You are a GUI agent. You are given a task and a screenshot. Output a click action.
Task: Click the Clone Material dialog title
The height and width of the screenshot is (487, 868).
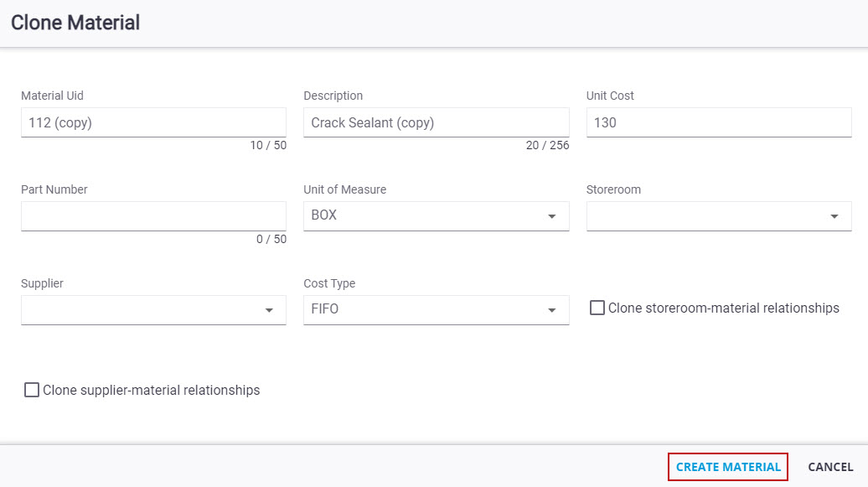click(x=75, y=23)
